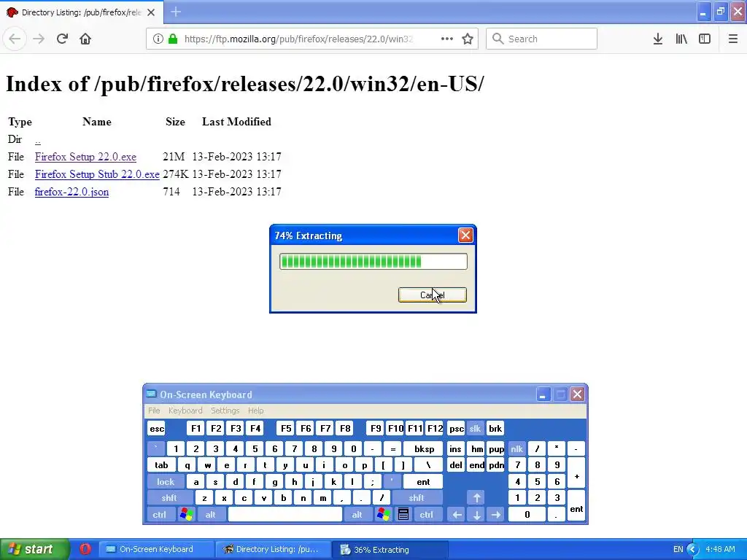The height and width of the screenshot is (560, 747).
Task: Minimize the On-Screen Keyboard window
Action: (543, 394)
